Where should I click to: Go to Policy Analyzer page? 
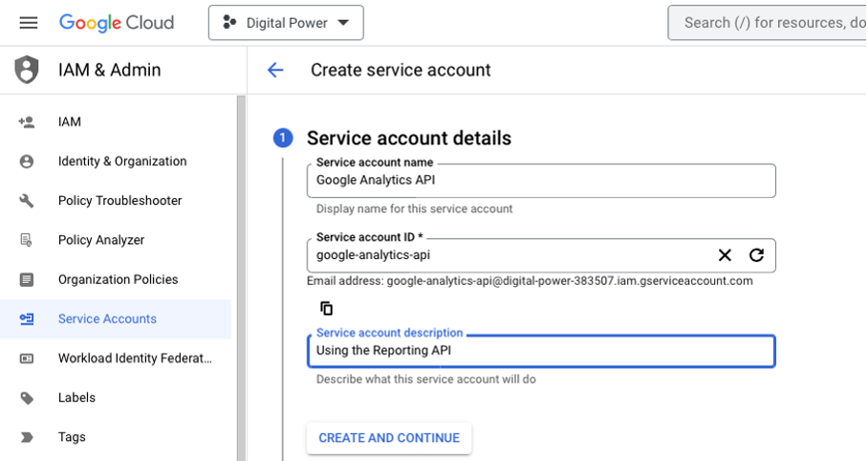coord(100,240)
